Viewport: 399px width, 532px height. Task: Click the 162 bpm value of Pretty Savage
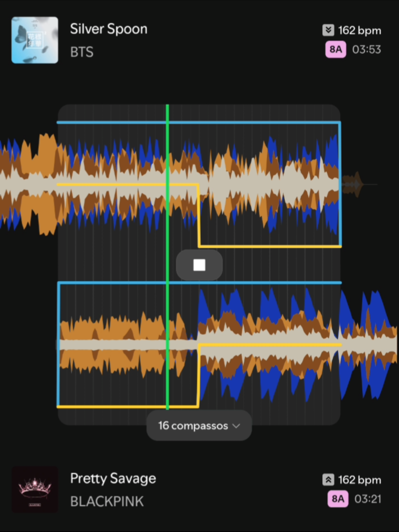(x=359, y=480)
